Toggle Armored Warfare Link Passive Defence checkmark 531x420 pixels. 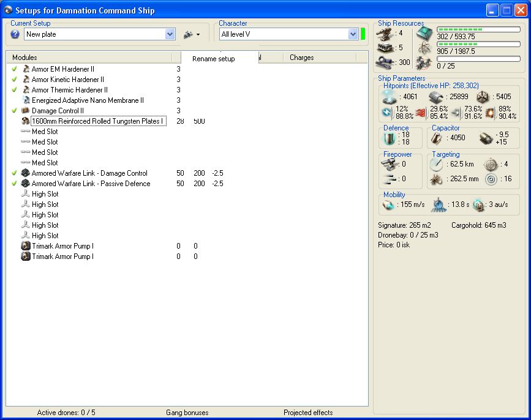14,184
